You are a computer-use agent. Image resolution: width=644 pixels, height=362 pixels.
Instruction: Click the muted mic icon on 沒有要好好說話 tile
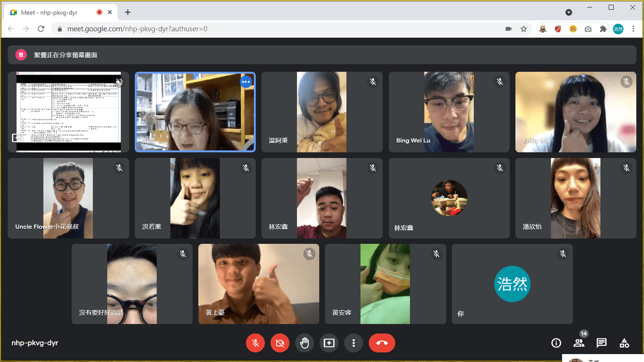coord(182,254)
